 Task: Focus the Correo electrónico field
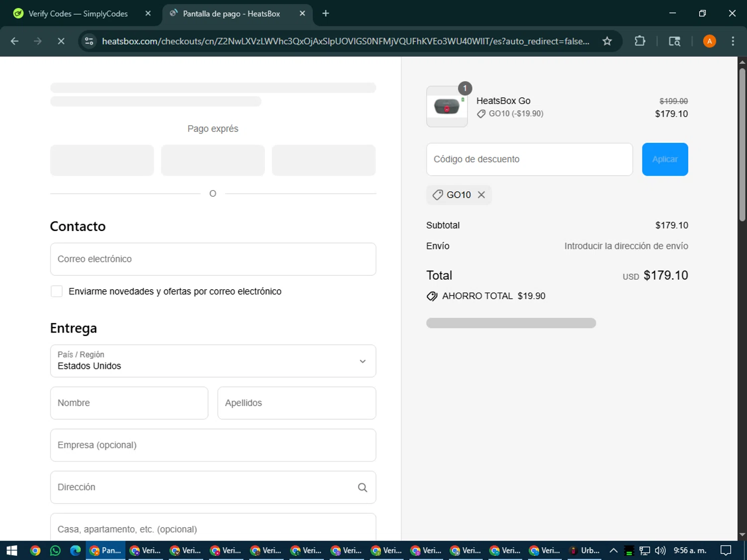point(213,259)
